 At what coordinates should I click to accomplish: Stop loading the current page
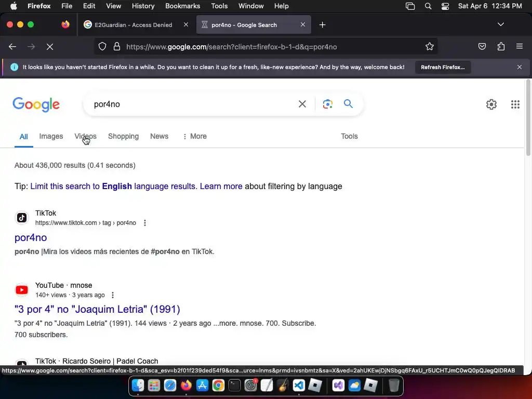[50, 47]
